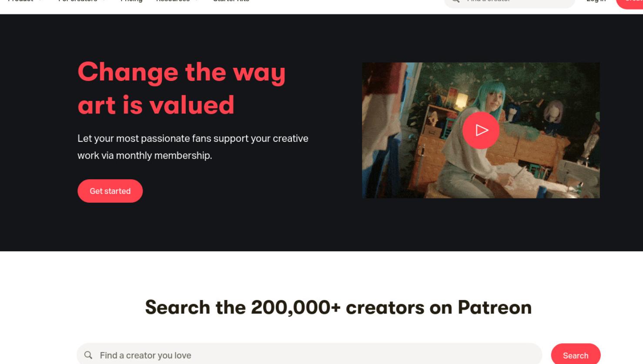The height and width of the screenshot is (364, 643).
Task: Open Starter Kits from the top navigation
Action: [231, 1]
